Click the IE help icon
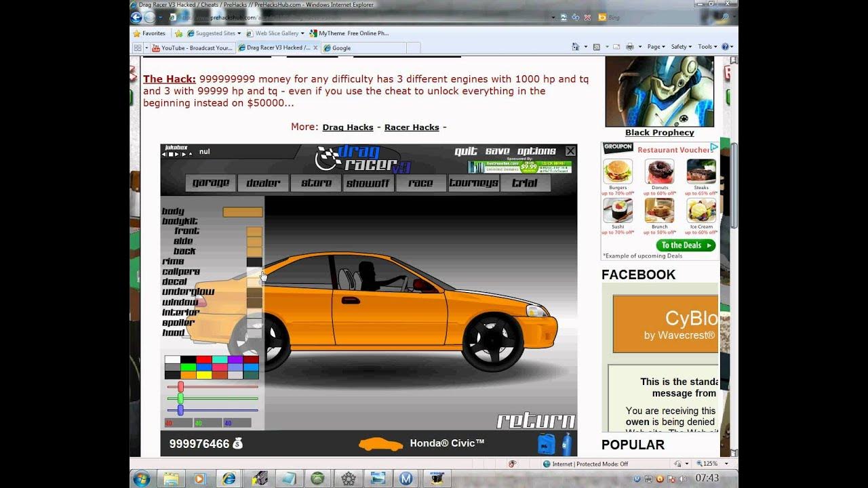Screen dimensions: 868x488 [725, 47]
